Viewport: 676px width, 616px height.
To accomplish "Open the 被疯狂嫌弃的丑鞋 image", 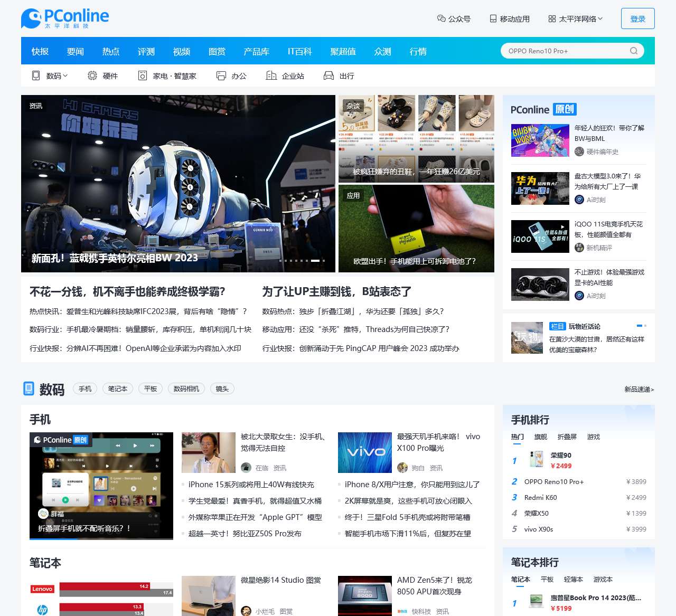I will [416, 139].
